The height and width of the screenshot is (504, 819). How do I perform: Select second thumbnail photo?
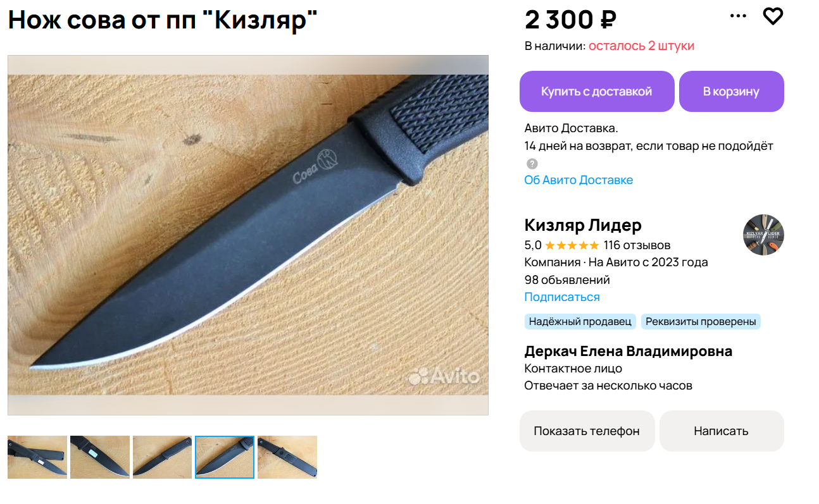[x=100, y=457]
